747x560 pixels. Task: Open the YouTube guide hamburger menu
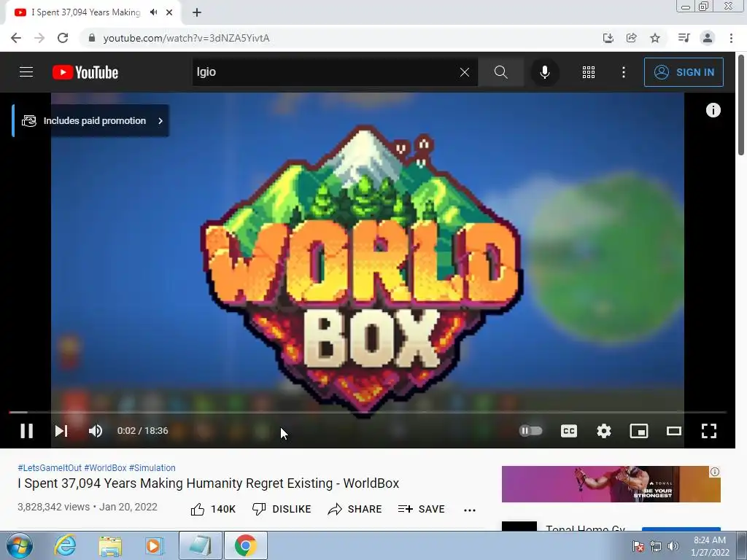[x=26, y=72]
